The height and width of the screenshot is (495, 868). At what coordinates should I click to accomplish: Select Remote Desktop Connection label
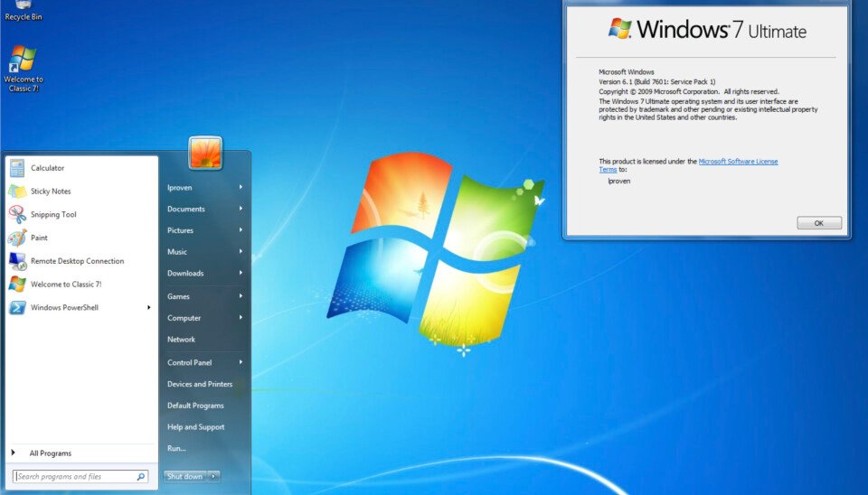[x=78, y=261]
